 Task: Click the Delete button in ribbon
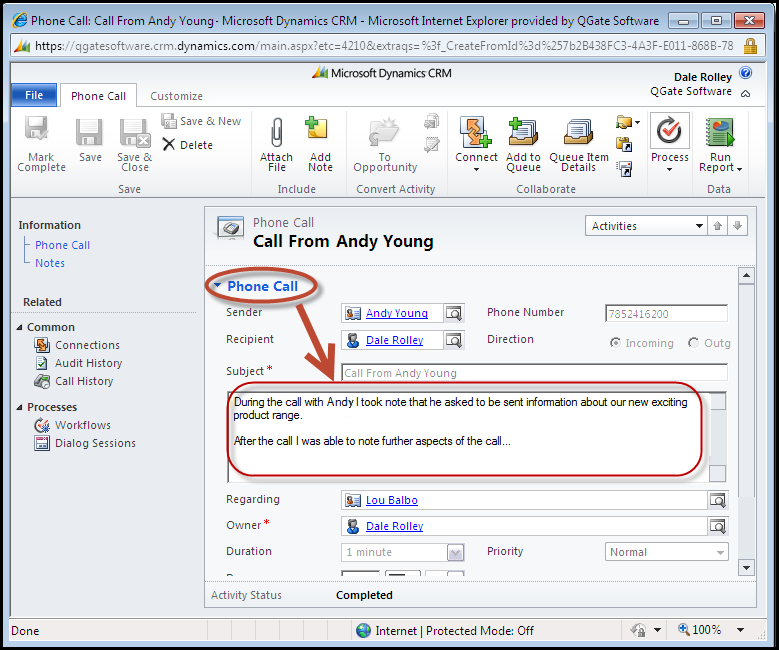[188, 145]
